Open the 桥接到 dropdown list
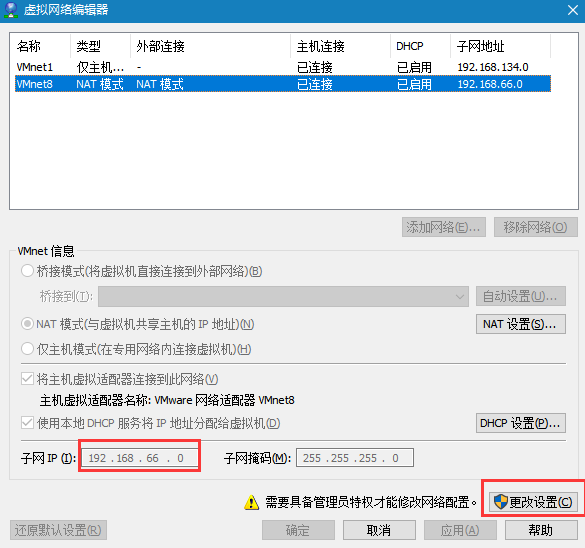The width and height of the screenshot is (585, 548). (x=283, y=297)
